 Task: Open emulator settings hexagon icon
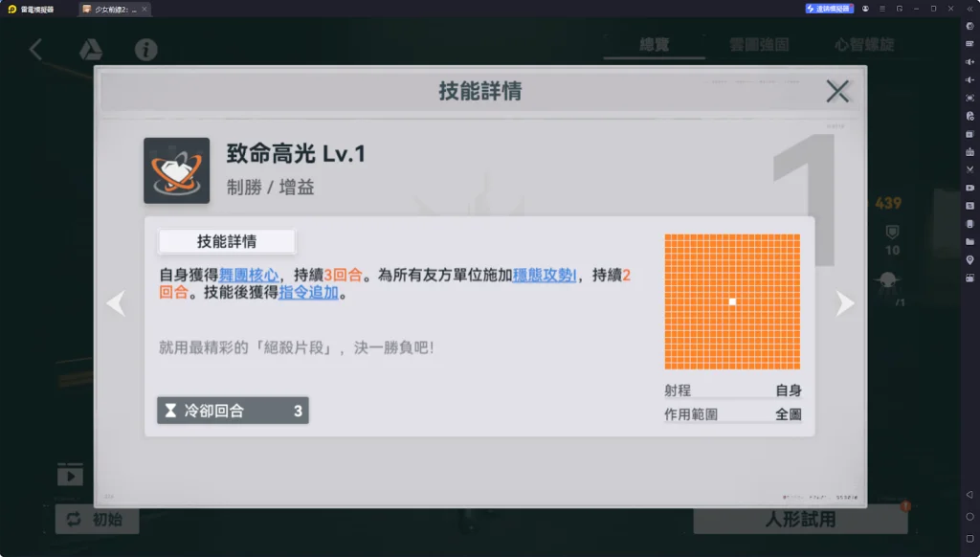point(970,26)
